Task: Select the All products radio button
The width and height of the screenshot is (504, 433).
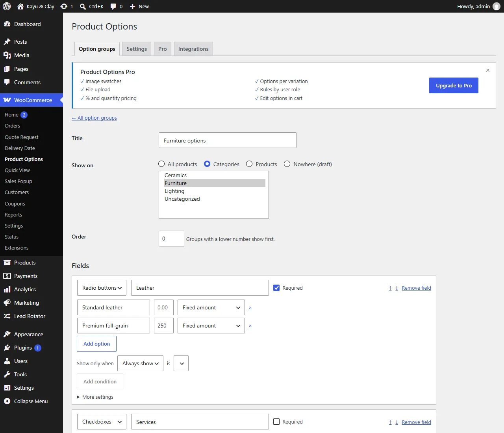Action: pos(161,164)
